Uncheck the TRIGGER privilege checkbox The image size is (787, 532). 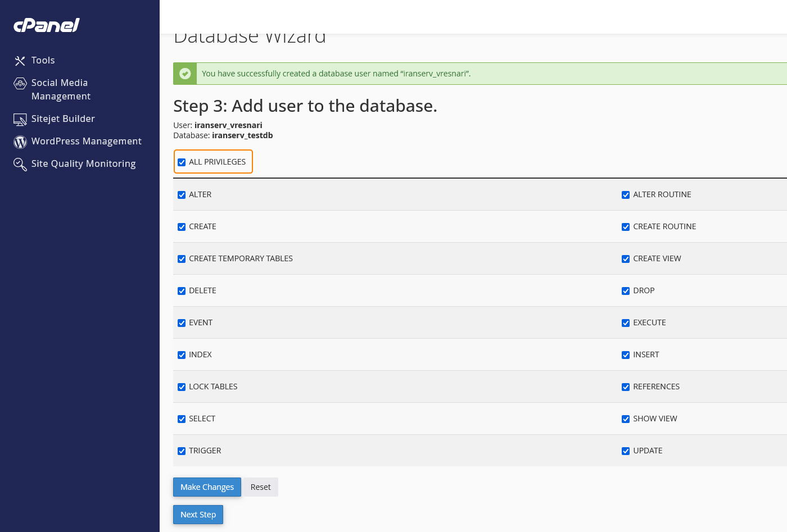point(182,451)
